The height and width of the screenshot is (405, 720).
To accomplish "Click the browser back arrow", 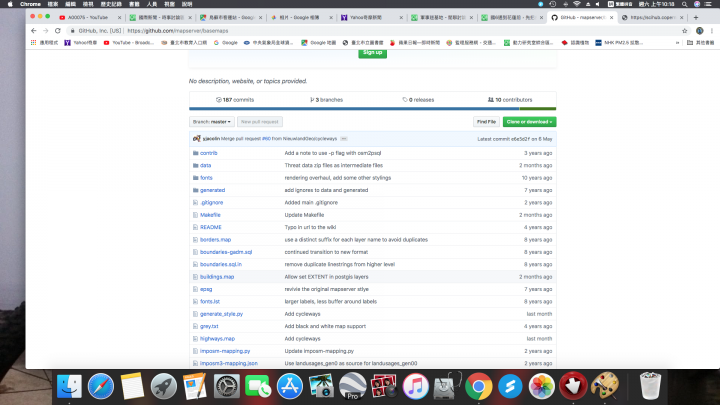I will [34, 31].
